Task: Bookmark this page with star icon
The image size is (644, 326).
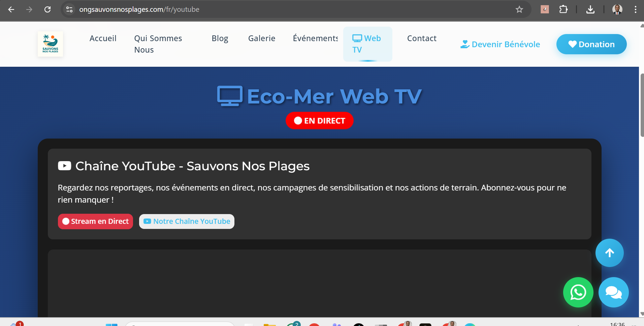Action: pos(519,9)
